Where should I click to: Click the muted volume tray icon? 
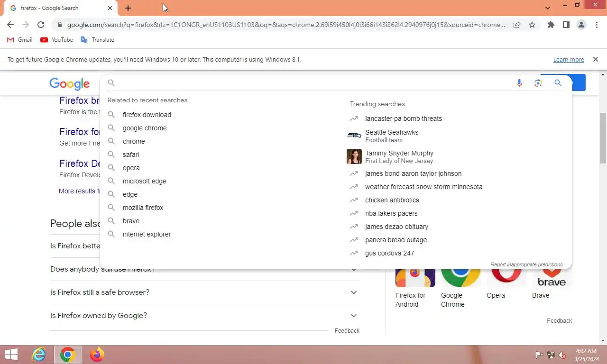562,355
